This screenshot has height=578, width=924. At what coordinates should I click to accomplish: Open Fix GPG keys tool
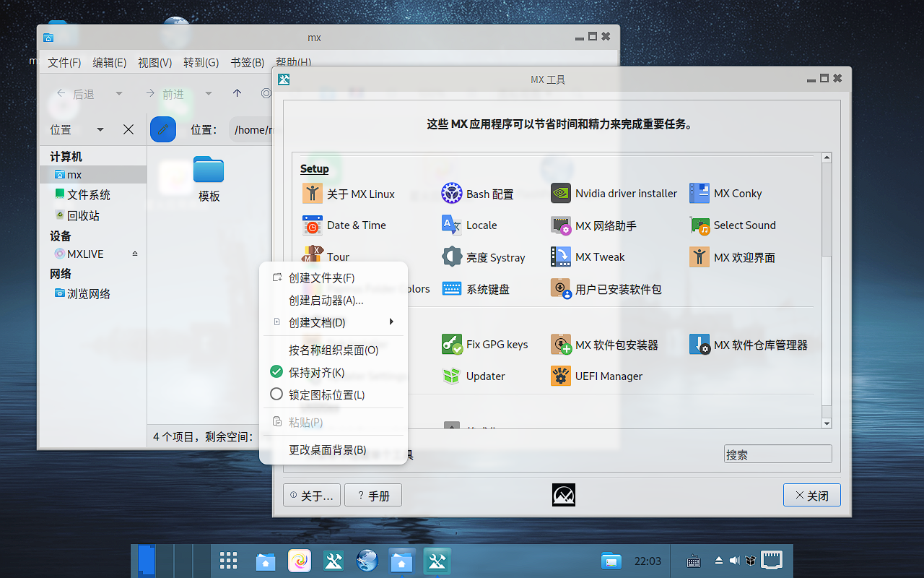tap(452, 345)
